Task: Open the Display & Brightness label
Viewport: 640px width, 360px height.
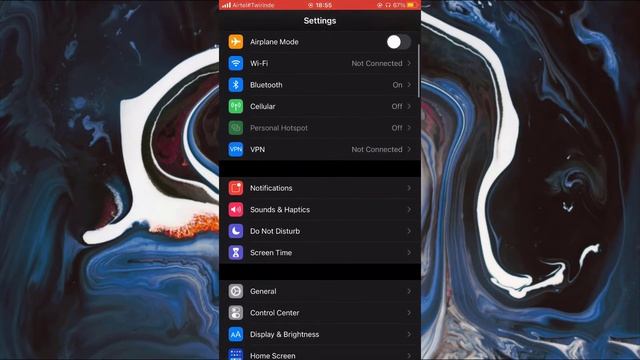Action: tap(284, 334)
